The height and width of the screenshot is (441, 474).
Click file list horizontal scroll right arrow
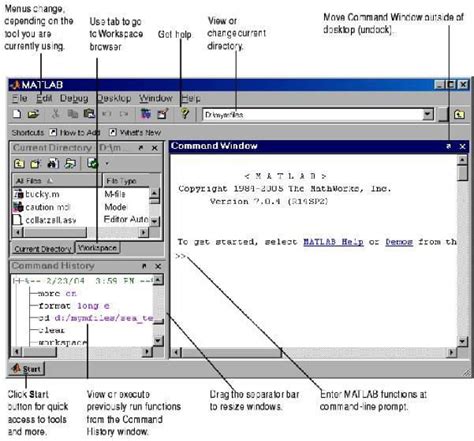(143, 232)
